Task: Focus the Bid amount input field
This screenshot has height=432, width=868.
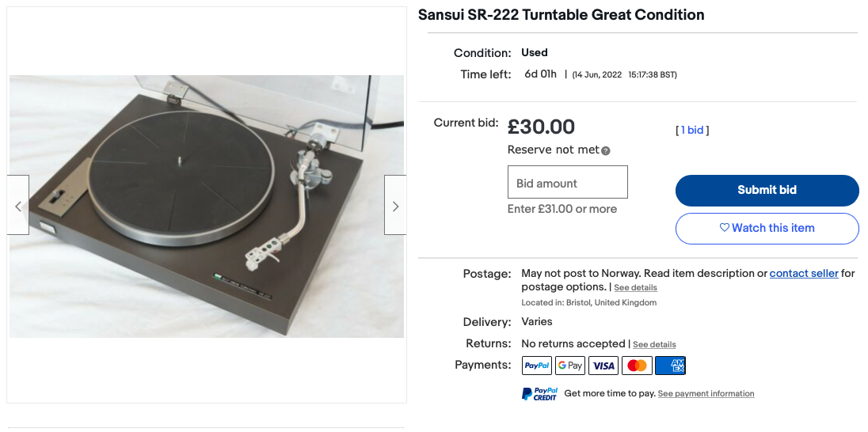Action: (x=567, y=183)
